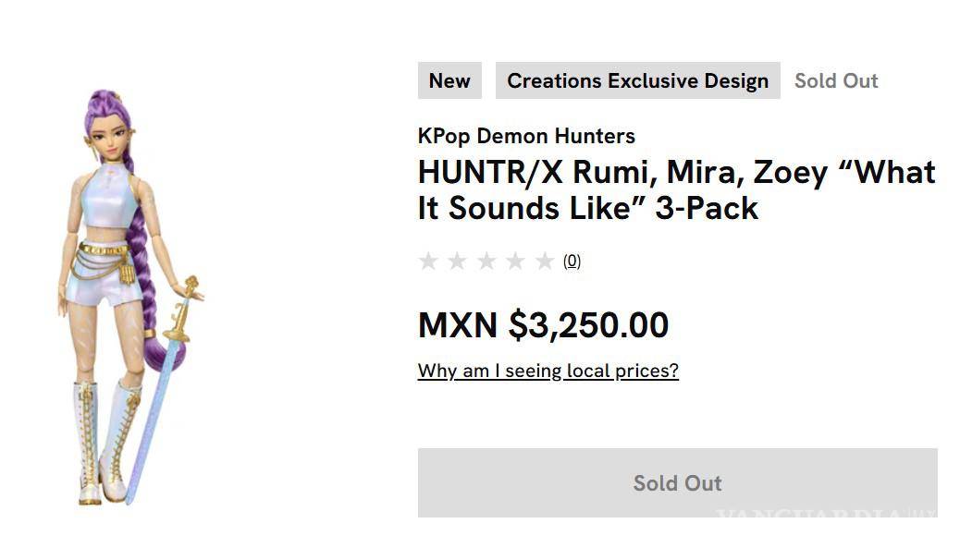960x560 pixels.
Task: Click the MXN $3,250.00 price
Action: click(543, 324)
